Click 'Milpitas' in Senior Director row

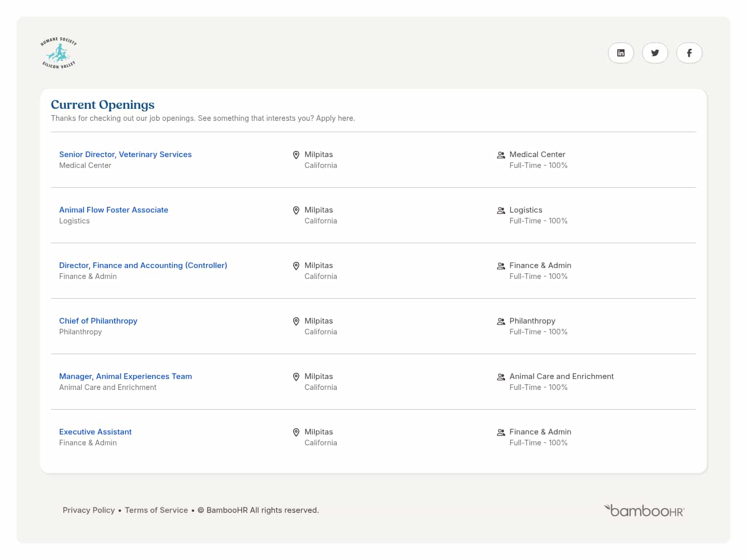319,155
